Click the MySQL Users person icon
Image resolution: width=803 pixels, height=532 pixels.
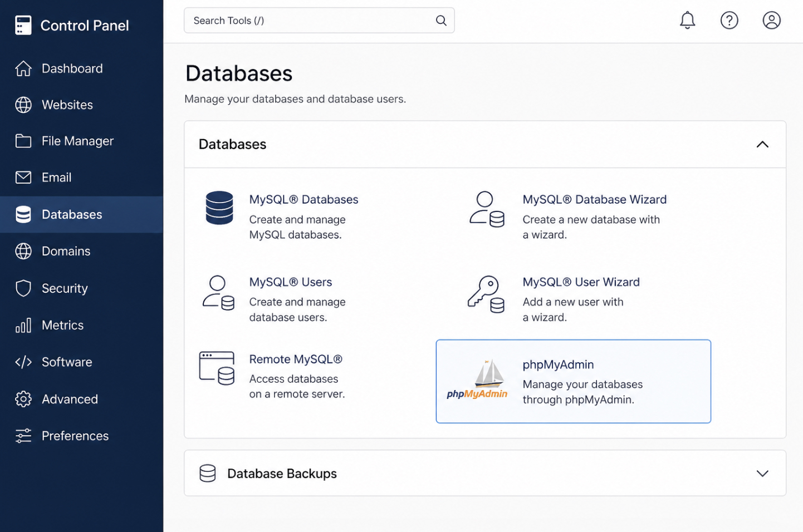[x=218, y=293]
